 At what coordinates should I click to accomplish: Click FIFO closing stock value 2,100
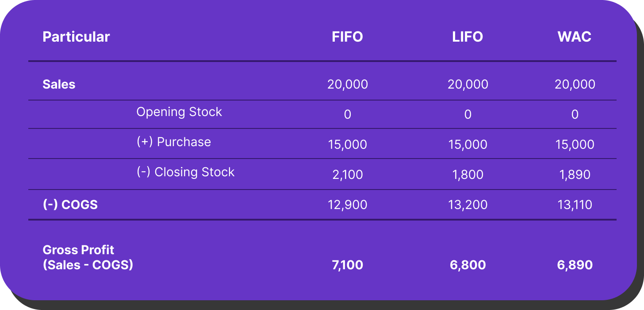point(347,174)
